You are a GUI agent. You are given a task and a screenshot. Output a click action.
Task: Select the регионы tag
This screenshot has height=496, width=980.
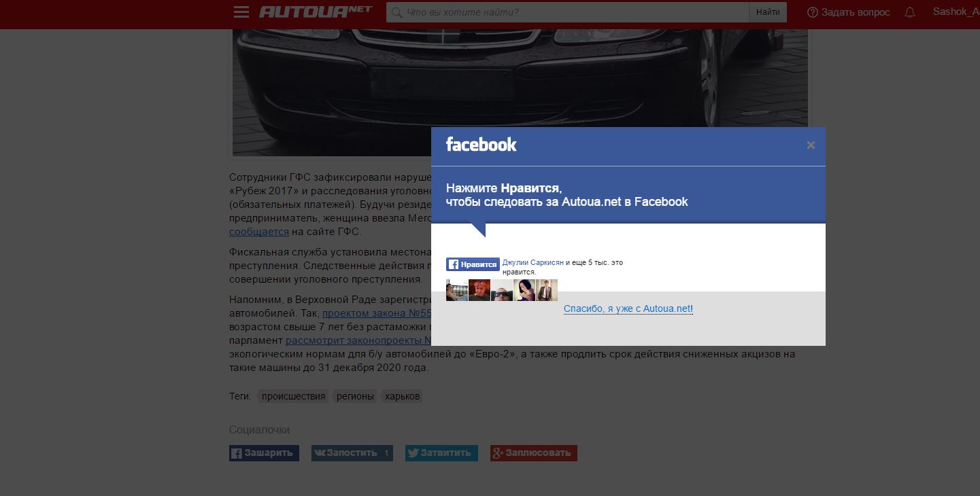[355, 396]
